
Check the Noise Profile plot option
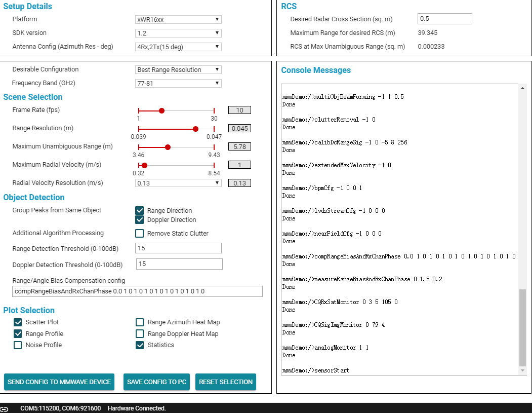pyautogui.click(x=18, y=345)
